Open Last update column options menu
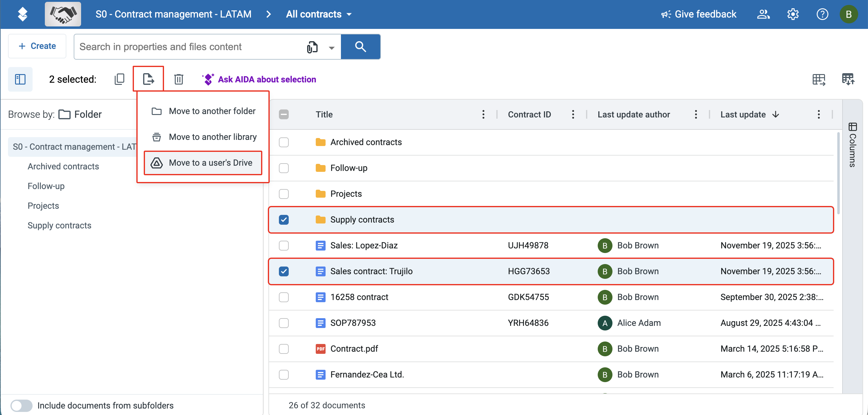Viewport: 868px width, 415px height. pos(819,115)
